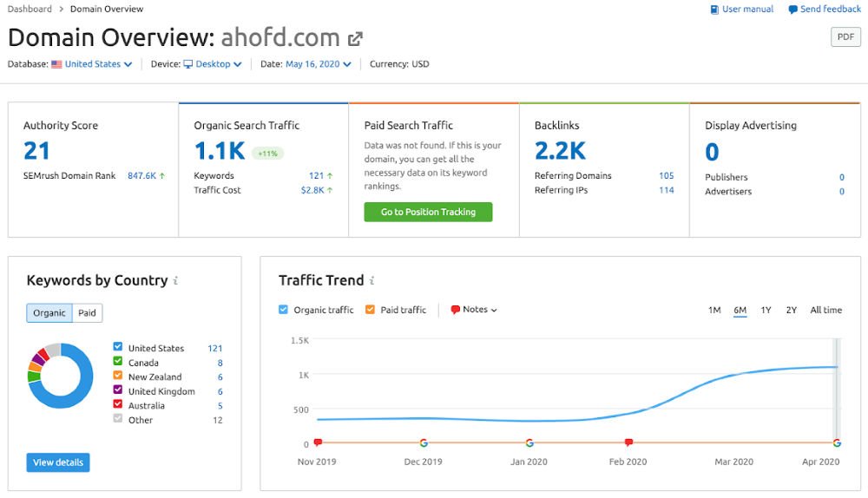Screen dimensions: 868x498
Task: Toggle the Organic traffic checkbox
Action: pos(284,310)
